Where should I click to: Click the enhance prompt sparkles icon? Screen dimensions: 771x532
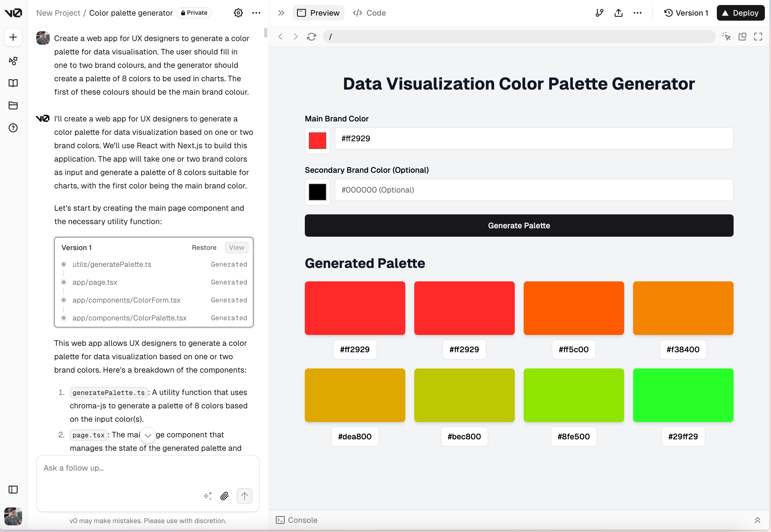click(x=207, y=496)
